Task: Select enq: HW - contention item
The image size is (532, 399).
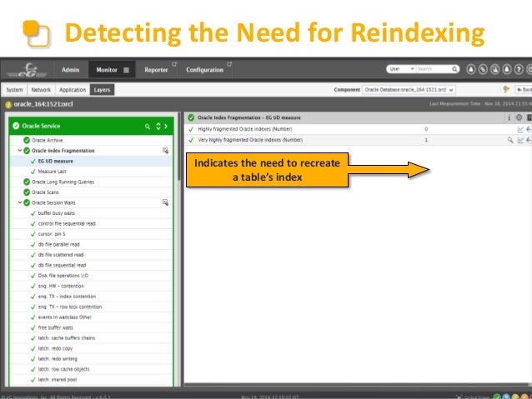Action: [x=61, y=286]
